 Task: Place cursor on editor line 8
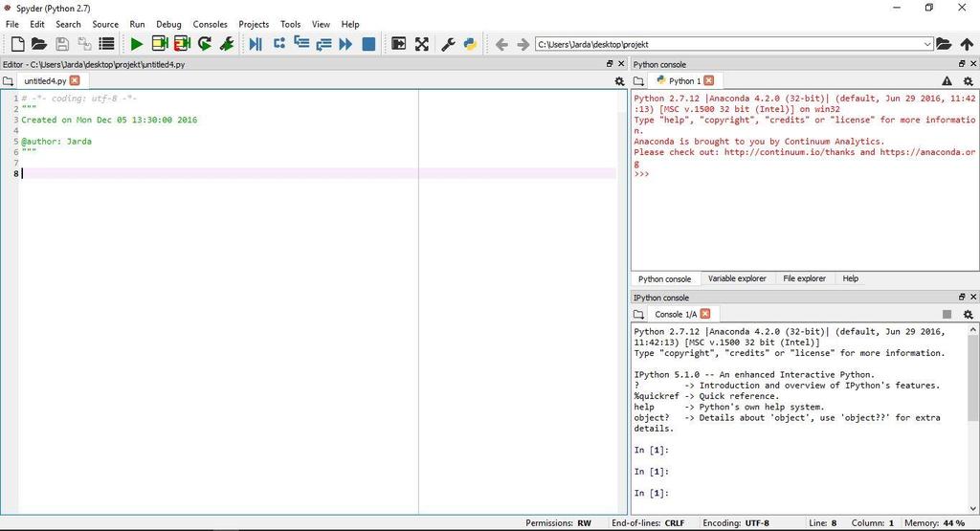[319, 174]
